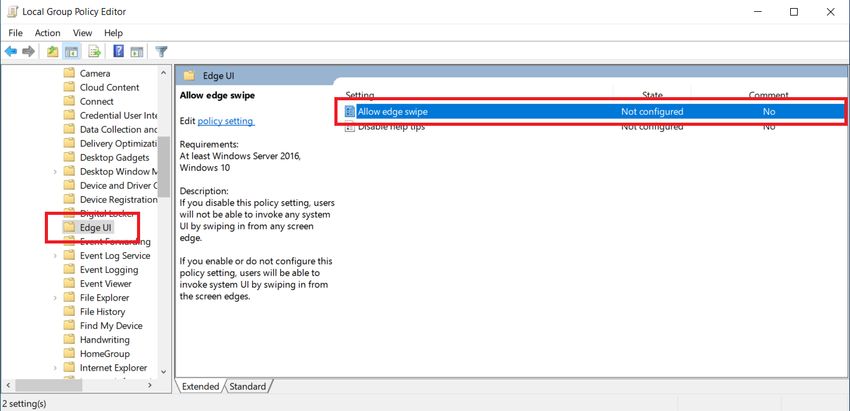
Task: Click Not configured state for Allow edge swipe
Action: click(652, 112)
